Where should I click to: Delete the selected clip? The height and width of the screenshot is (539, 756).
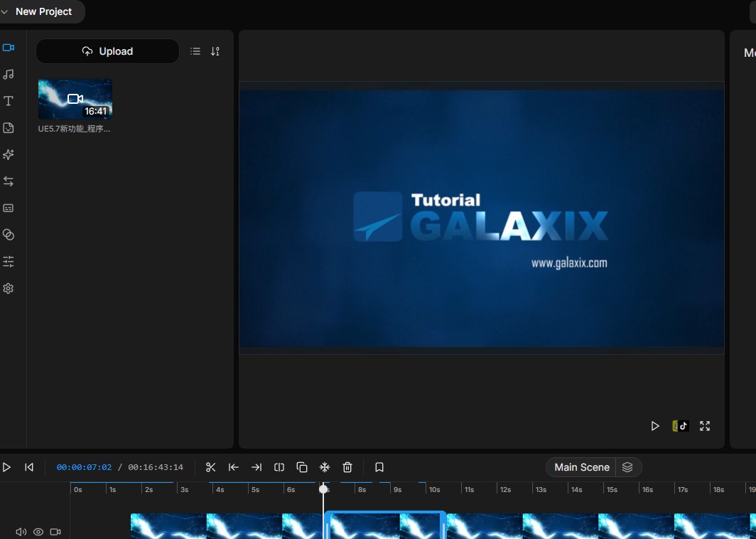click(x=347, y=467)
